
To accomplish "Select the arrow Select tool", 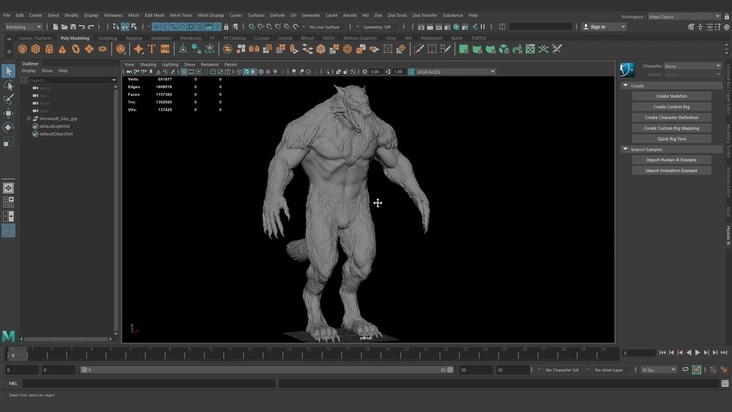I will coord(8,71).
